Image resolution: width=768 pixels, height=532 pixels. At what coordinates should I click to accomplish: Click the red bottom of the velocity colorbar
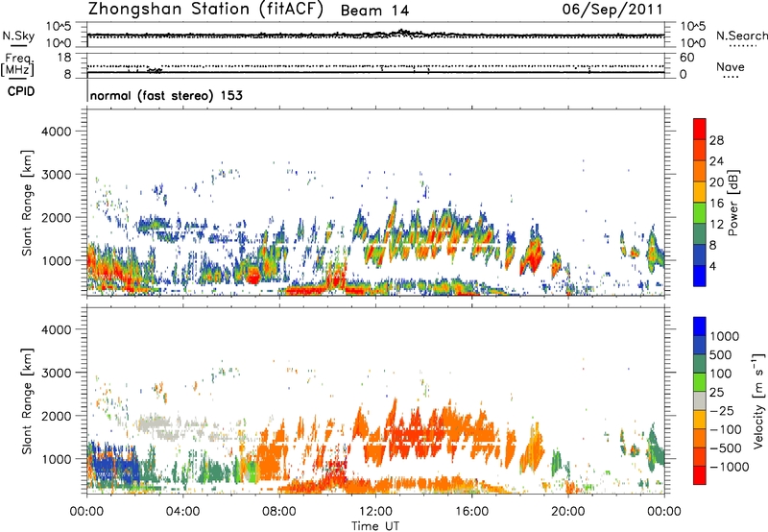(x=700, y=475)
